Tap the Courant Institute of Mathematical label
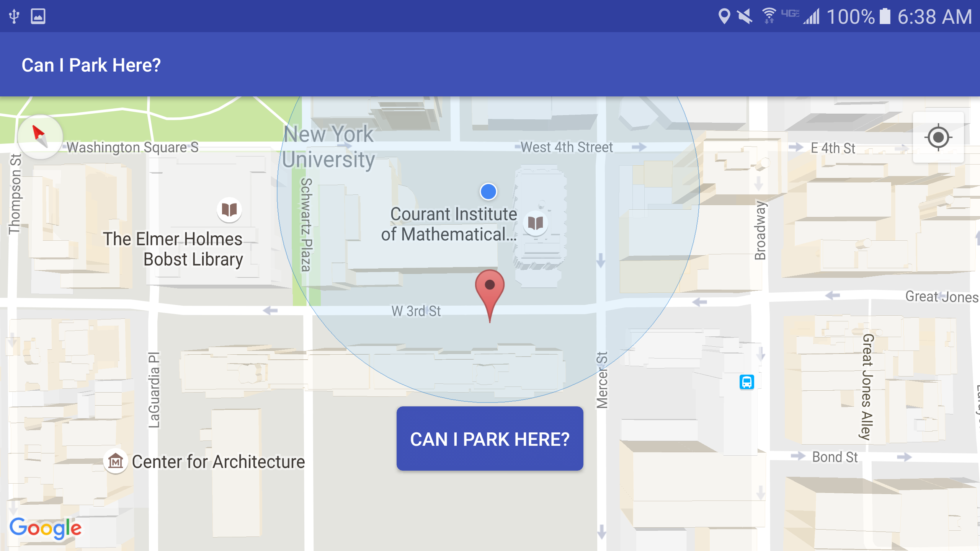This screenshot has width=980, height=551. pyautogui.click(x=449, y=224)
